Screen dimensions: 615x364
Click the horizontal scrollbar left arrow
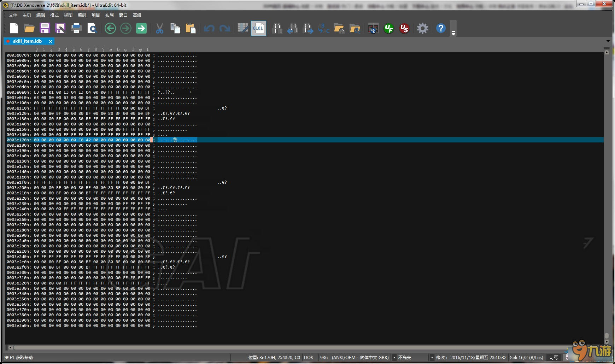[x=11, y=348]
